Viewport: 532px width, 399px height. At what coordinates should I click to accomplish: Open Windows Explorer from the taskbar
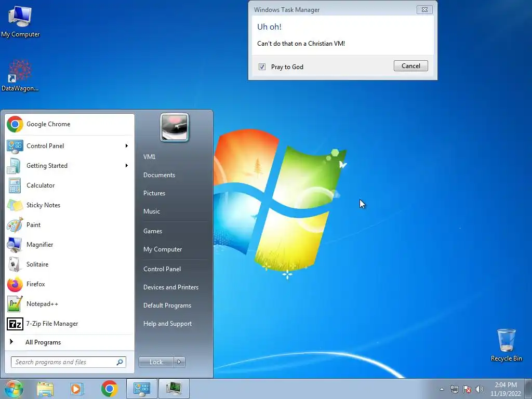[x=45, y=389]
